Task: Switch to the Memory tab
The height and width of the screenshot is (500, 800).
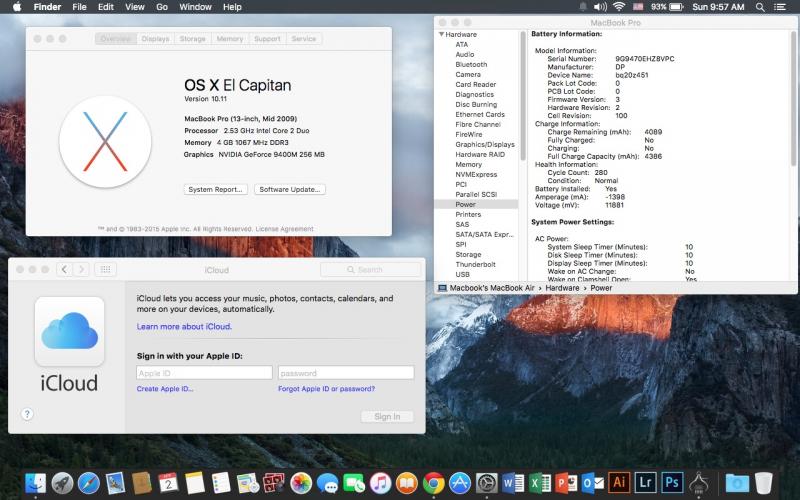Action: (x=230, y=39)
